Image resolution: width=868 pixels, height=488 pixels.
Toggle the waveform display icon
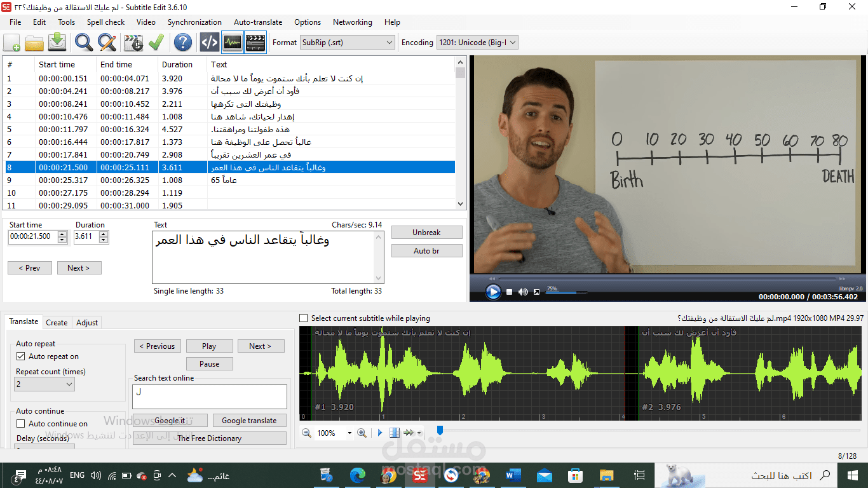coord(232,43)
